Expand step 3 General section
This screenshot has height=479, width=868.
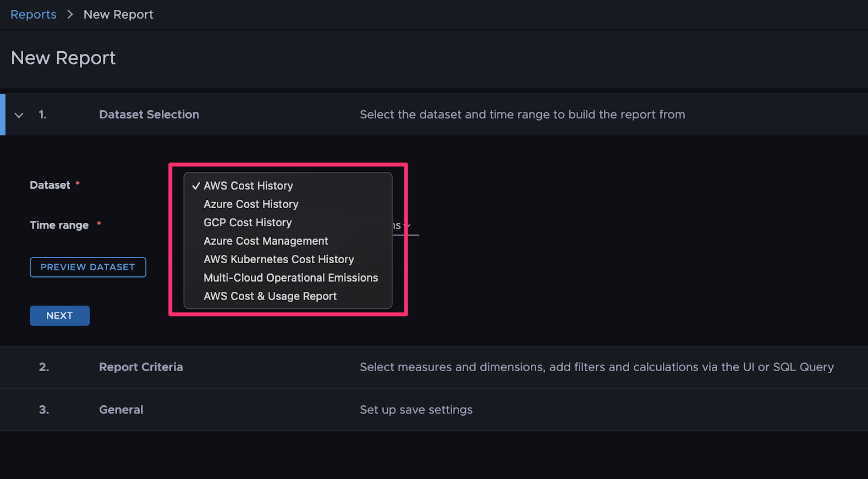point(434,410)
